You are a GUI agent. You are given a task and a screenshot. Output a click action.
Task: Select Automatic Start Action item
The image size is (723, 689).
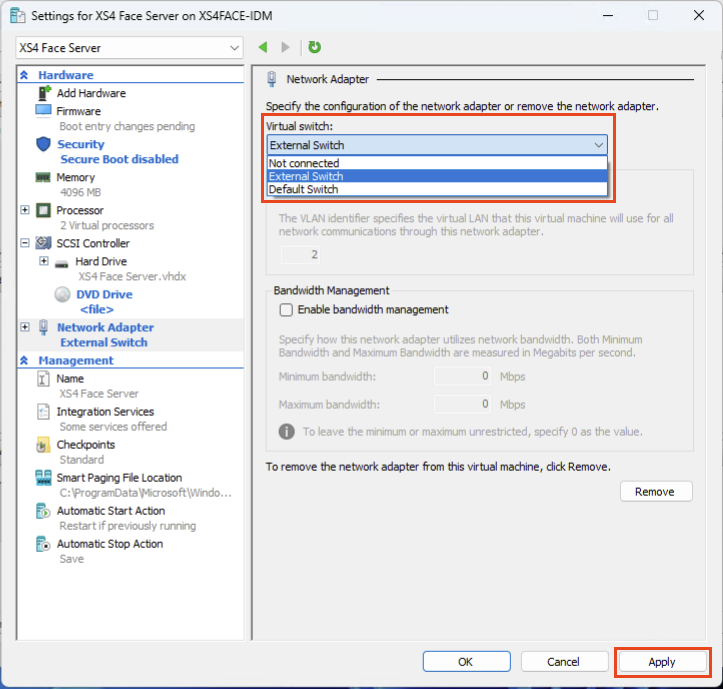pyautogui.click(x=111, y=511)
